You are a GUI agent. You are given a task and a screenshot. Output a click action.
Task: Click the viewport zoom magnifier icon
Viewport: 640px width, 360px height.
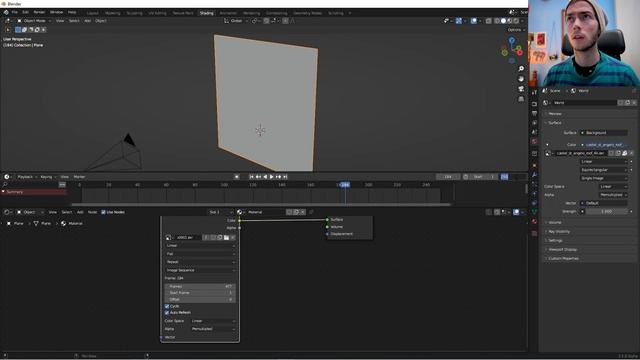pos(521,69)
